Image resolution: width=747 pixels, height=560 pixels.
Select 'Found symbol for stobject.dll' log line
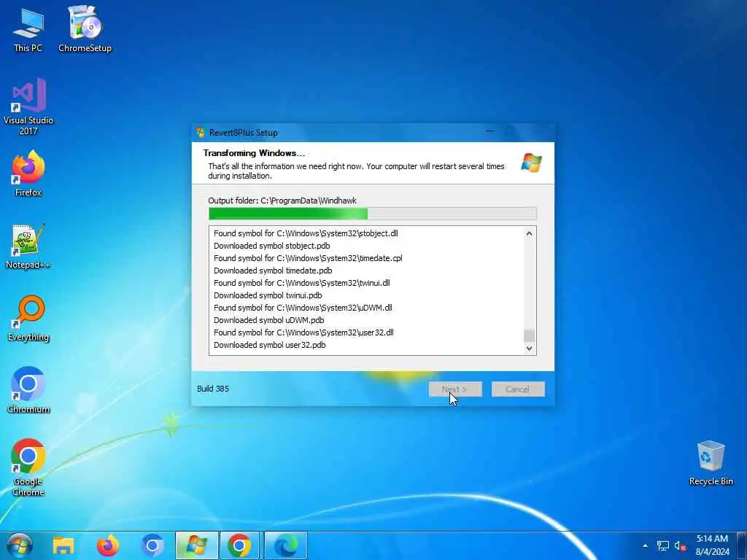coord(306,233)
